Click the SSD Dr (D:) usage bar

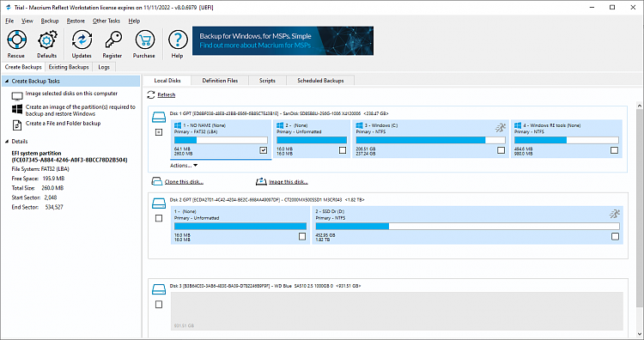tap(467, 227)
